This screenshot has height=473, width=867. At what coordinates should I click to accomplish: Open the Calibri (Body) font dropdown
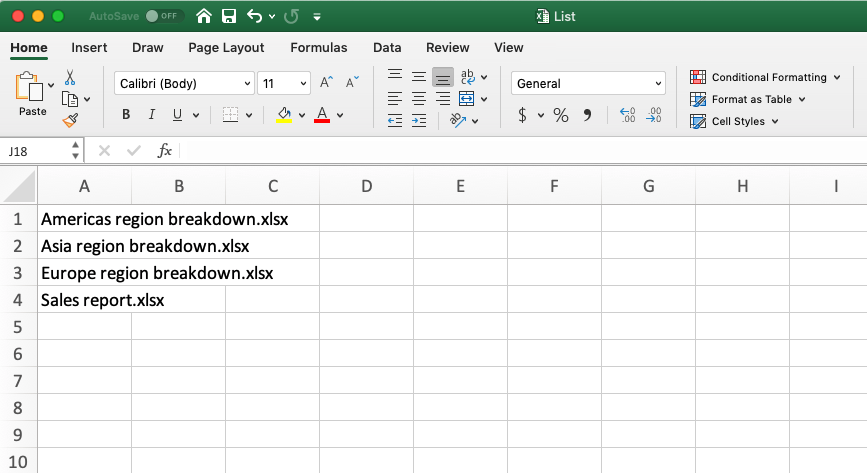tap(184, 84)
